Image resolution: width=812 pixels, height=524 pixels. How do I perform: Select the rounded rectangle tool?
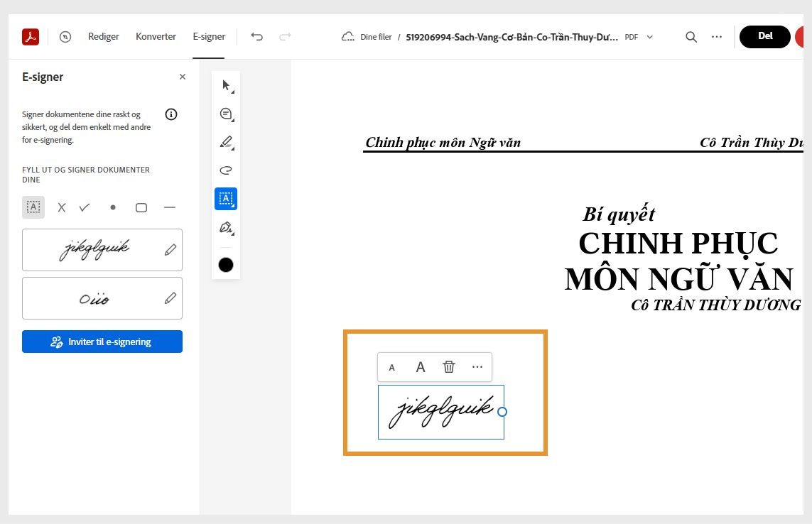click(x=141, y=207)
